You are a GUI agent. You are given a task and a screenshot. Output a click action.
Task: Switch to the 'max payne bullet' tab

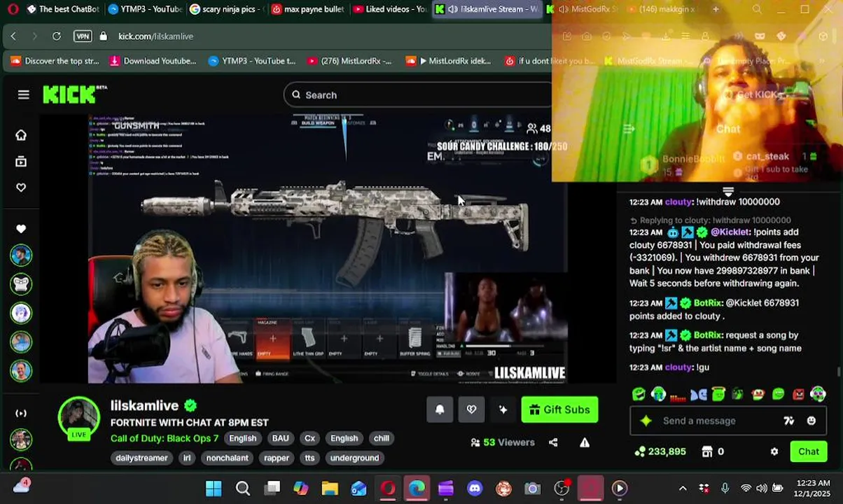coord(308,9)
